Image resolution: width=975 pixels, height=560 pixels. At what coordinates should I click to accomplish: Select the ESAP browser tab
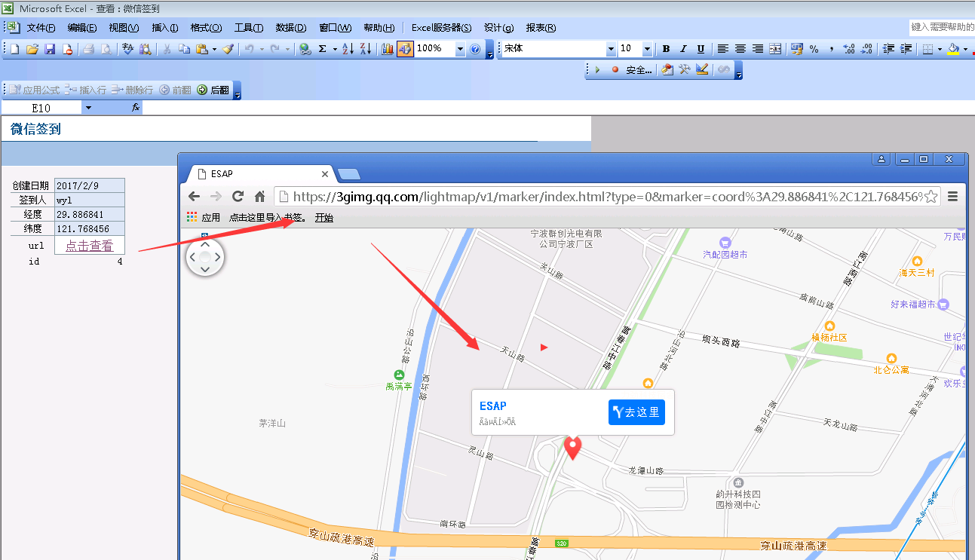click(261, 173)
